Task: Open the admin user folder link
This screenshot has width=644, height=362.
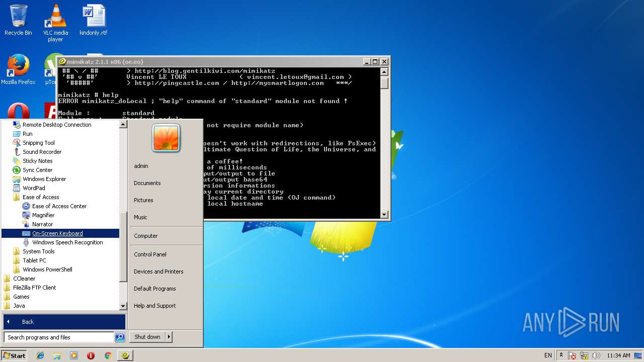Action: (x=141, y=166)
